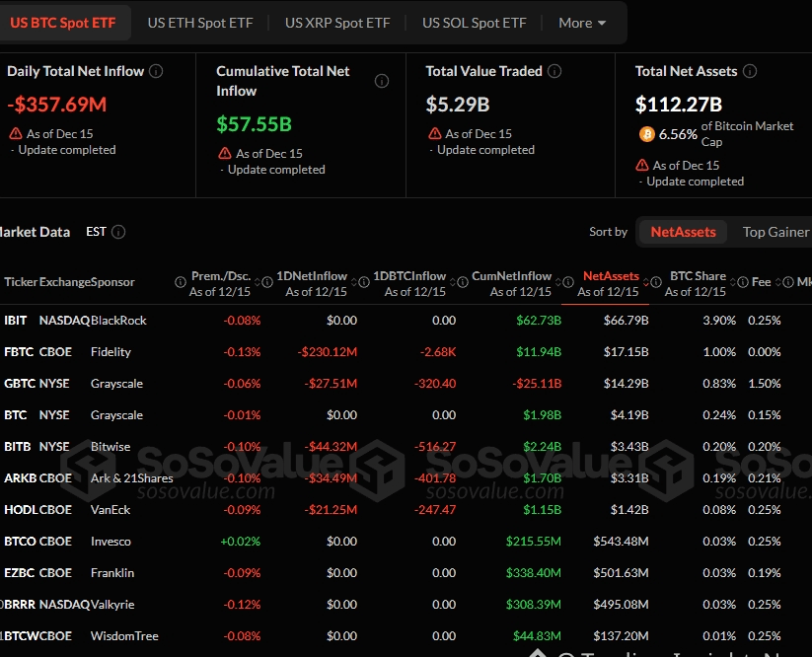Click +0.02% premium in BTCO row
The image size is (812, 657).
point(241,541)
